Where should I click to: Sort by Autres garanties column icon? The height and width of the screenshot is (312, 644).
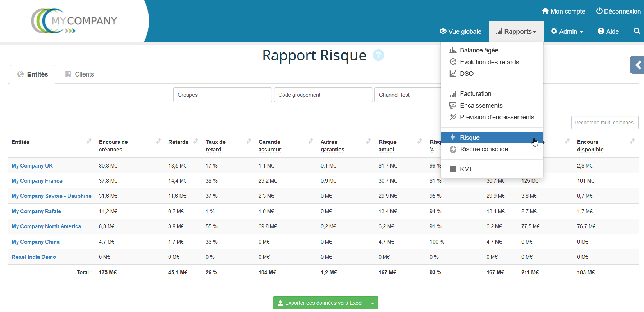pyautogui.click(x=368, y=141)
